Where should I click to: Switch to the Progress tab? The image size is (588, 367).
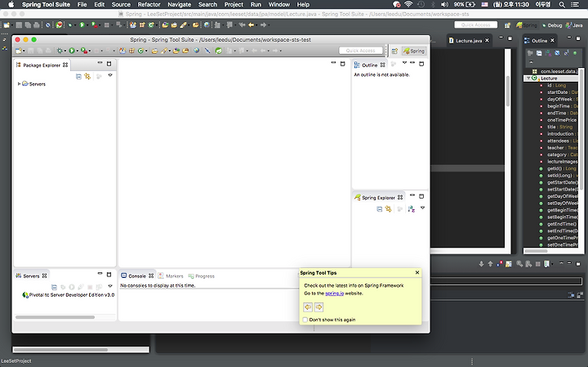point(202,275)
